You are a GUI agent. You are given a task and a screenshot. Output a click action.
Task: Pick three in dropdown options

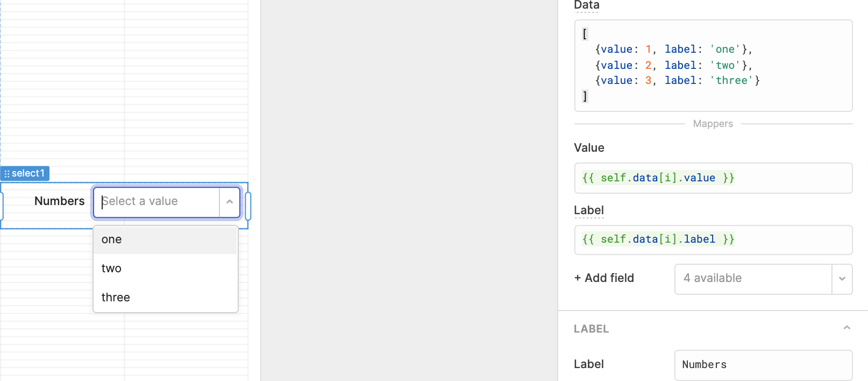[166, 298]
